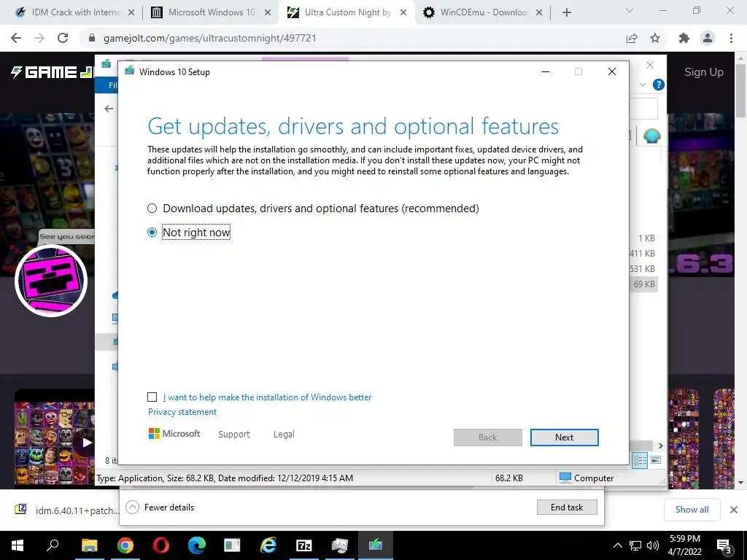Open the Legal link

click(284, 435)
